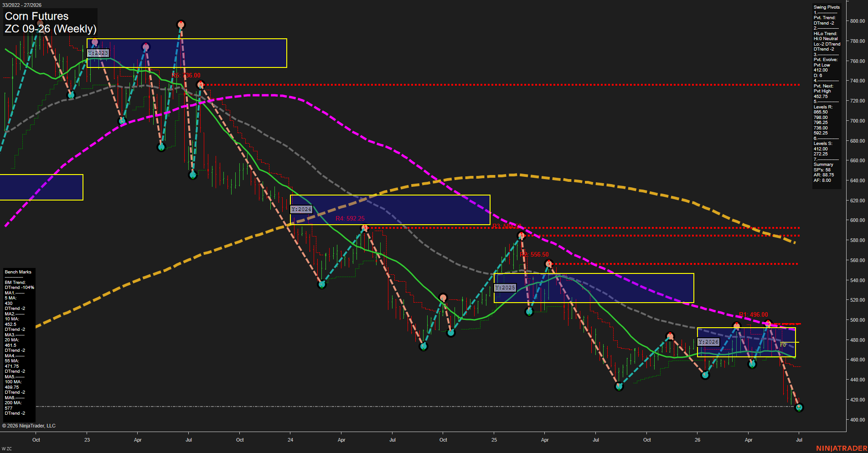The image size is (868, 453).
Task: Click the "AF: 8.00" summary value
Action: [822, 180]
